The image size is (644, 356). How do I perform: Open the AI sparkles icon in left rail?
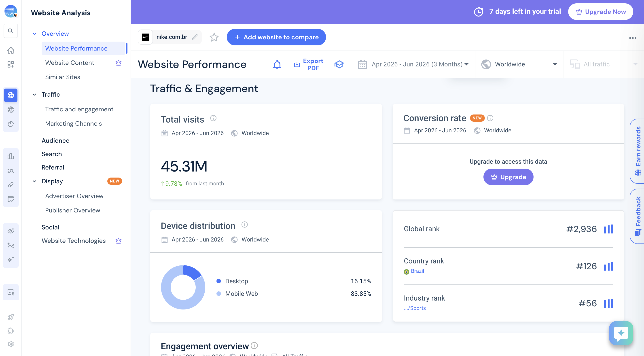(11, 259)
